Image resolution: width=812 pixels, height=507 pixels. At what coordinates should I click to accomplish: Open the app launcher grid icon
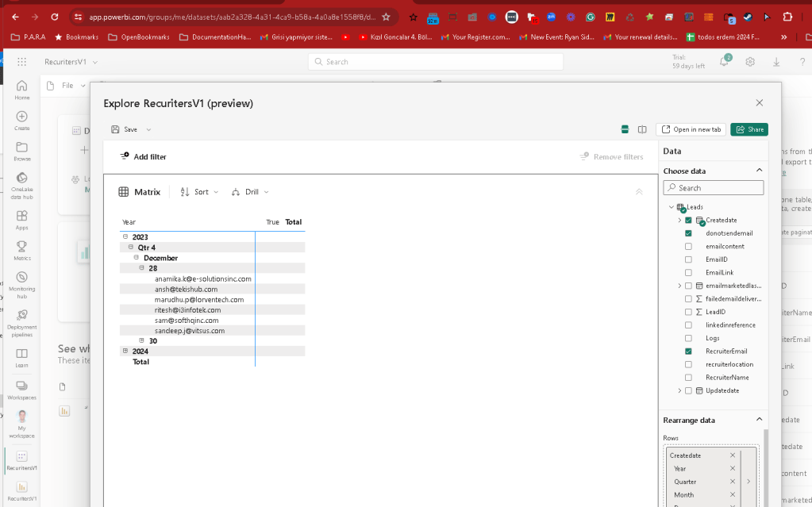21,62
